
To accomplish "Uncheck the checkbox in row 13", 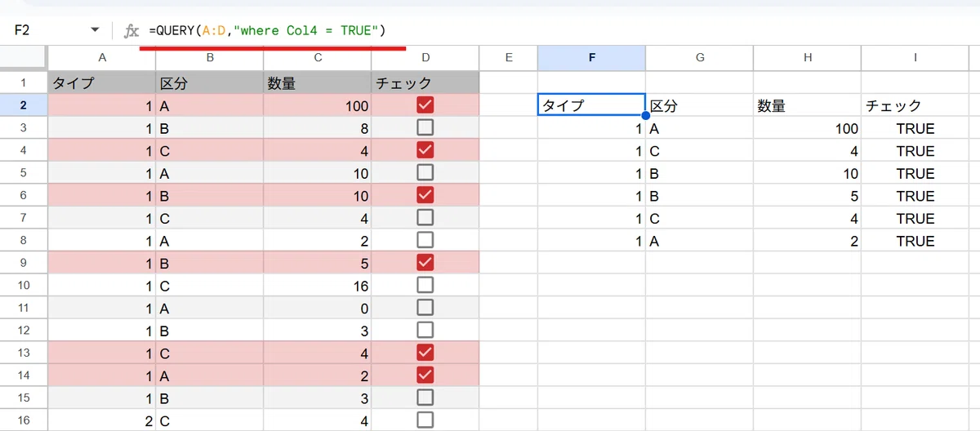I will click(425, 352).
